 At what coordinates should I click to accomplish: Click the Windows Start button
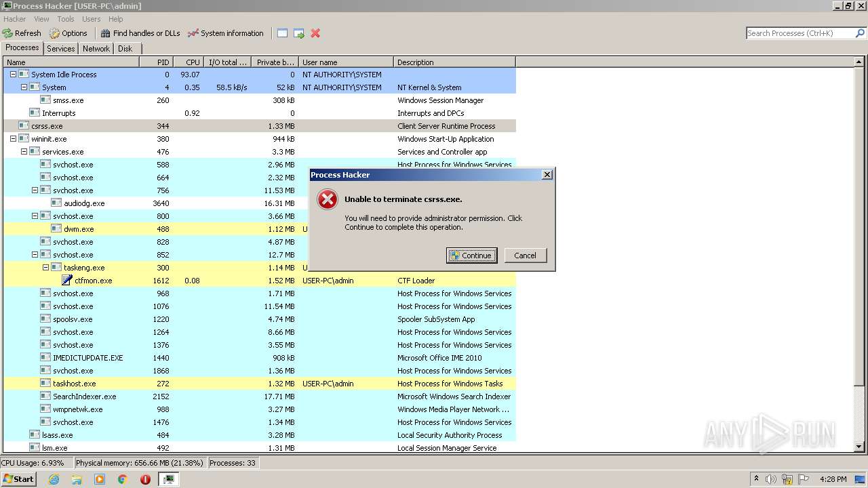coord(18,479)
